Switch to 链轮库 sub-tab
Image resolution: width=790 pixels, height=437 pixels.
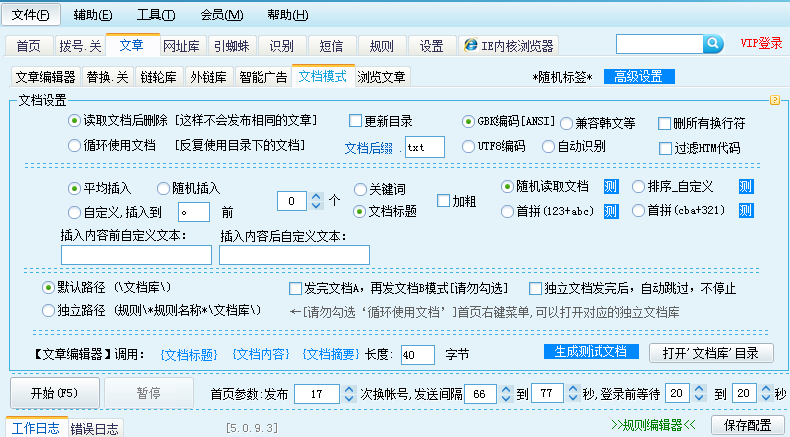click(x=158, y=77)
